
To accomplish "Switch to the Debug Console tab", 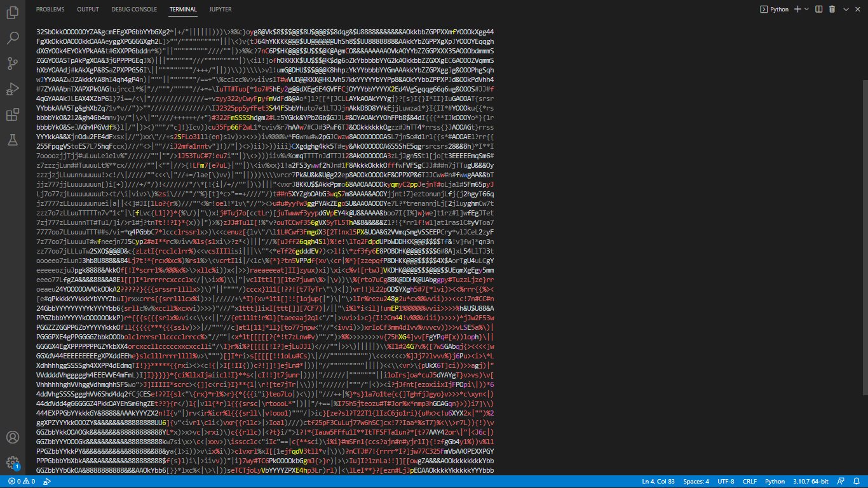I will (x=134, y=10).
